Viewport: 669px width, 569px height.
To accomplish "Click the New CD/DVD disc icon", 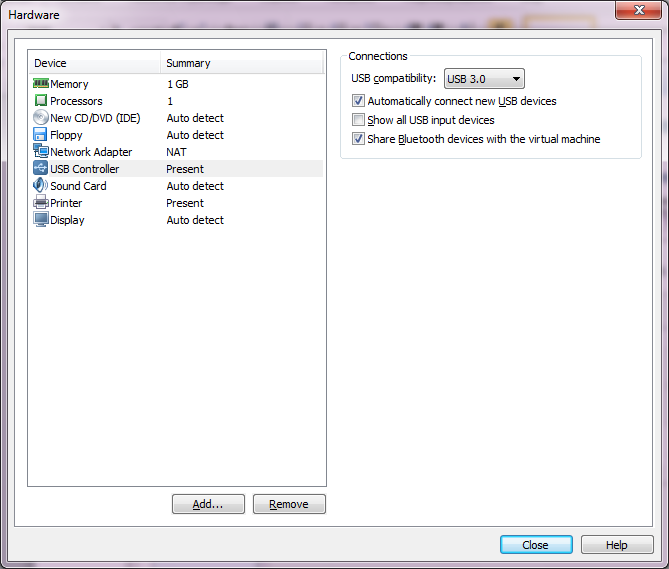I will (41, 117).
